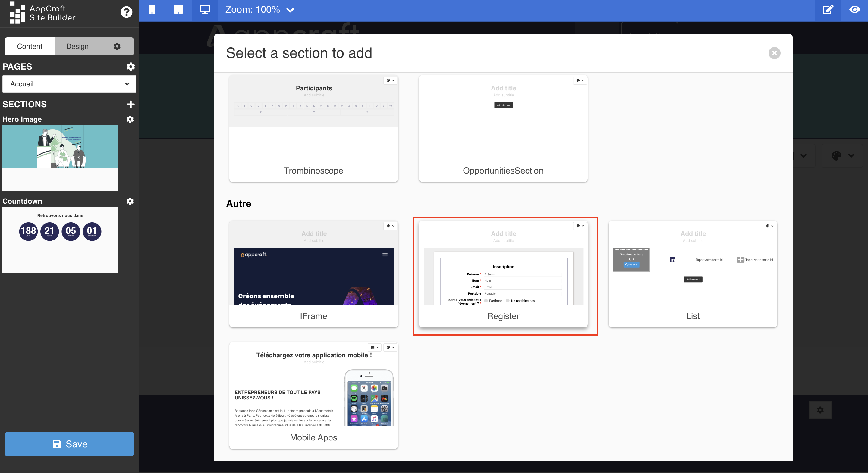Expand the Accueil page dropdown
Screen dimensions: 868x473
[69, 84]
